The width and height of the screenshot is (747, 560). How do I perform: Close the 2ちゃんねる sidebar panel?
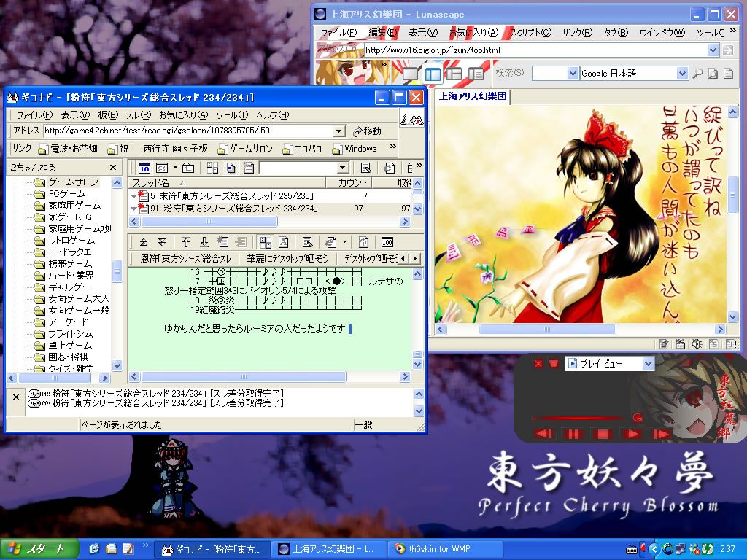click(113, 167)
